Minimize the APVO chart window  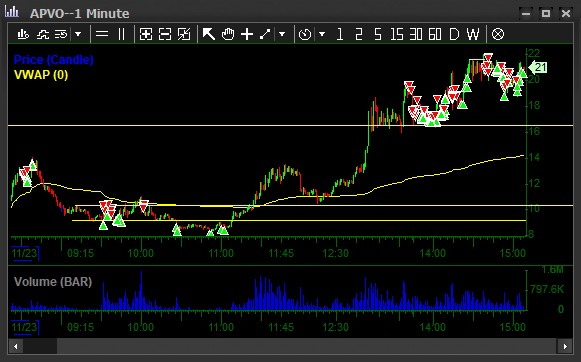[x=525, y=14]
